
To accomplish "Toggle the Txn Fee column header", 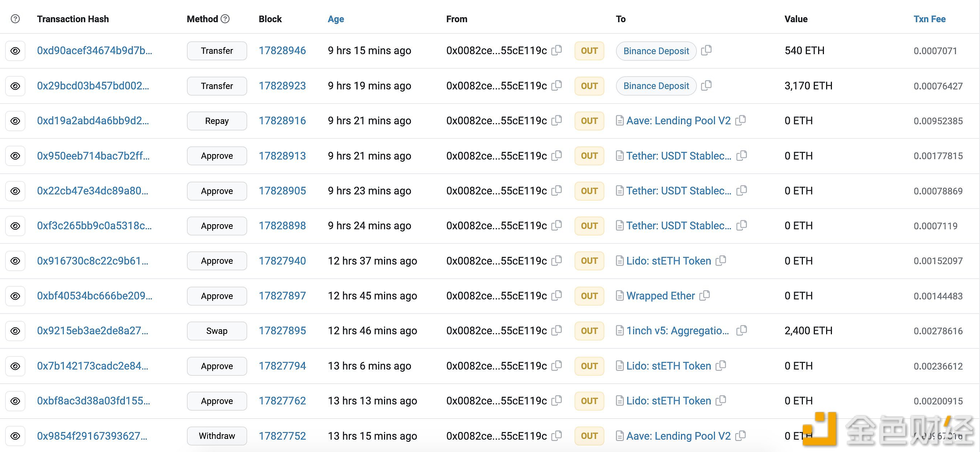I will coord(930,19).
